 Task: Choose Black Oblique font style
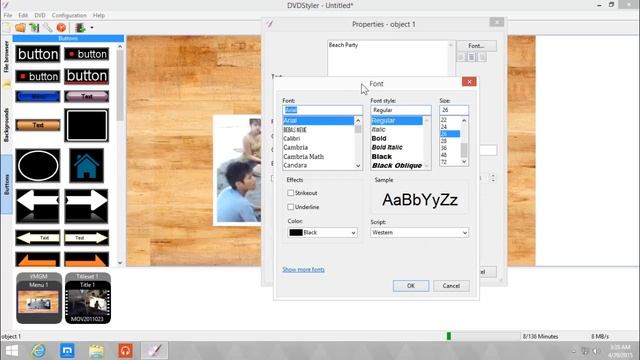(397, 165)
